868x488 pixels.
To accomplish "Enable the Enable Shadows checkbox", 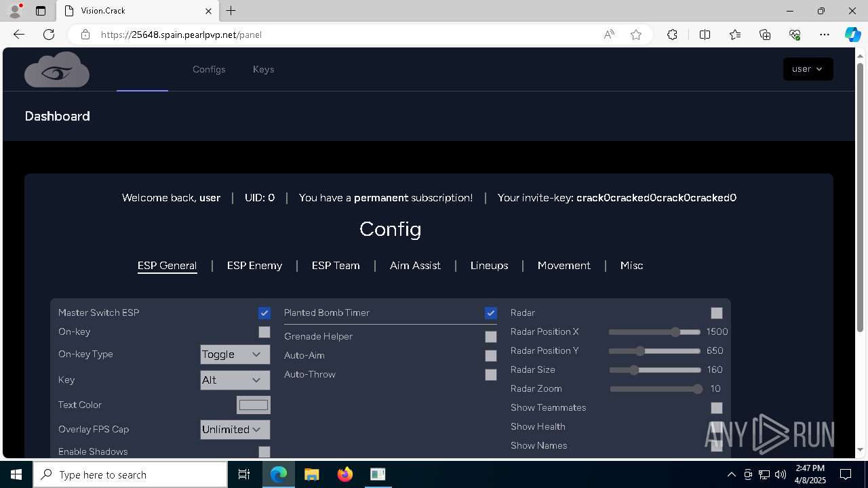I will click(x=264, y=451).
